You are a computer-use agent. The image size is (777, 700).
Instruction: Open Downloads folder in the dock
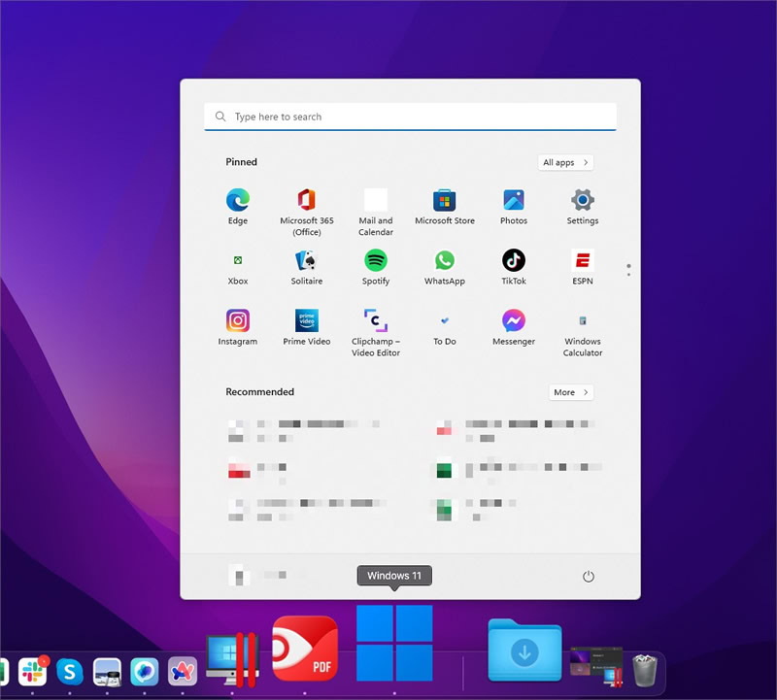pos(524,650)
